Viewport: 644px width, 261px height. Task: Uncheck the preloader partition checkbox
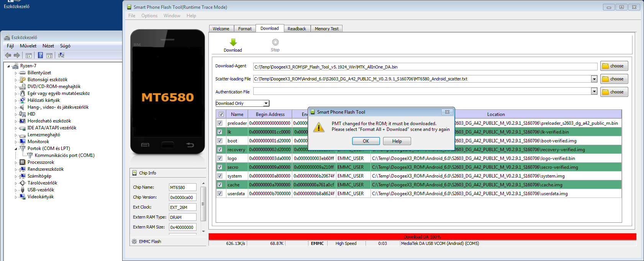tap(220, 123)
